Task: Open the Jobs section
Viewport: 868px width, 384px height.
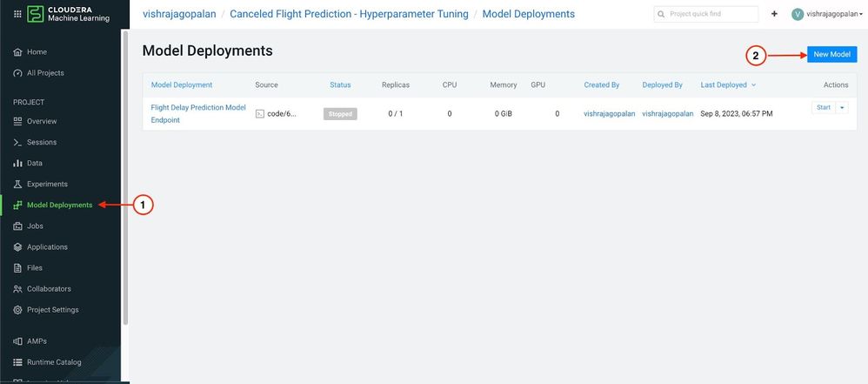Action: [28, 226]
